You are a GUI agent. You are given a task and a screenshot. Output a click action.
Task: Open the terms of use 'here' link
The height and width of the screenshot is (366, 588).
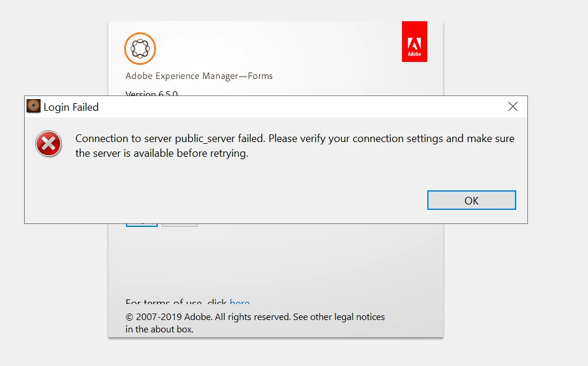pyautogui.click(x=240, y=301)
